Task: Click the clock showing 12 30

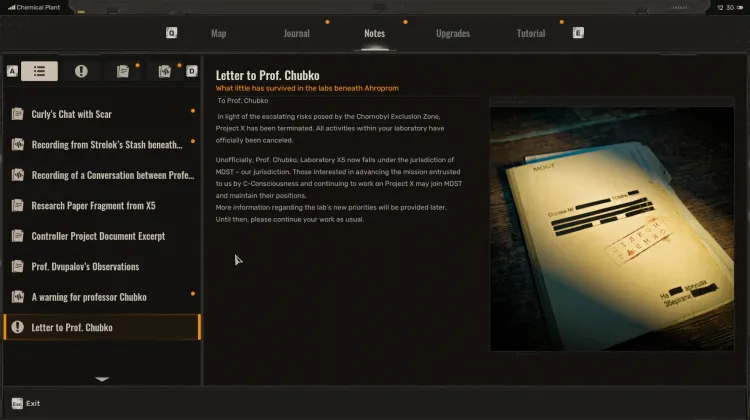Action: (x=725, y=8)
